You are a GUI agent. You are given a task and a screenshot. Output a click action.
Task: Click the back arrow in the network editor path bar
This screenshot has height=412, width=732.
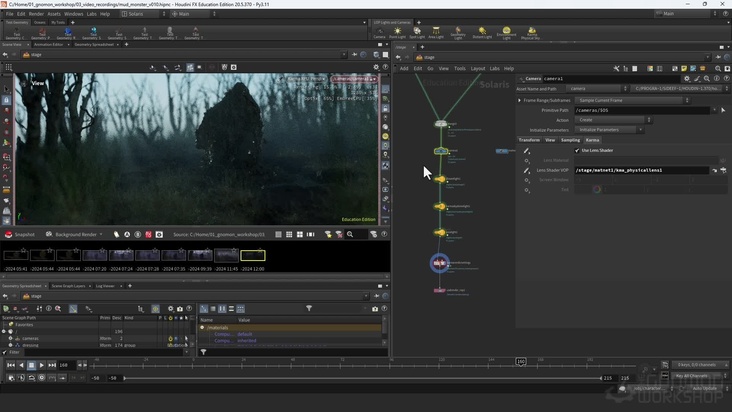click(398, 57)
